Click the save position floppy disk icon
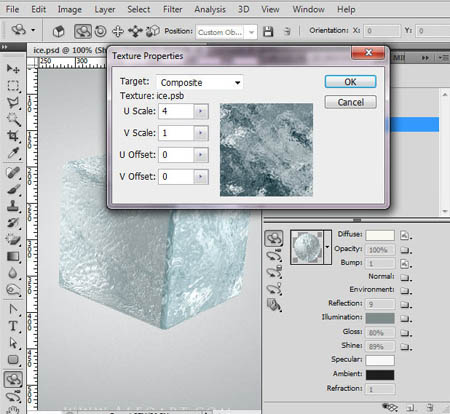 (x=268, y=32)
